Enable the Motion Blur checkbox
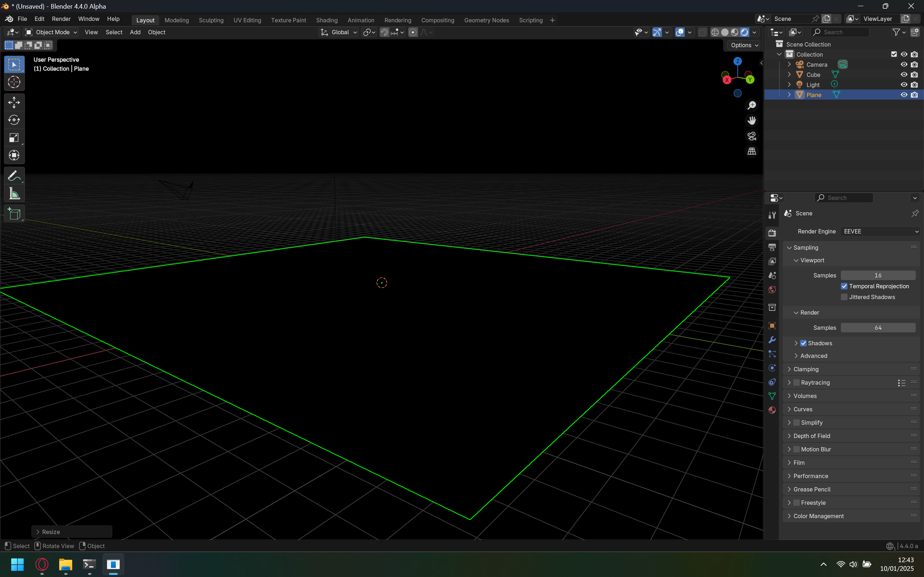924x577 pixels. (x=797, y=449)
